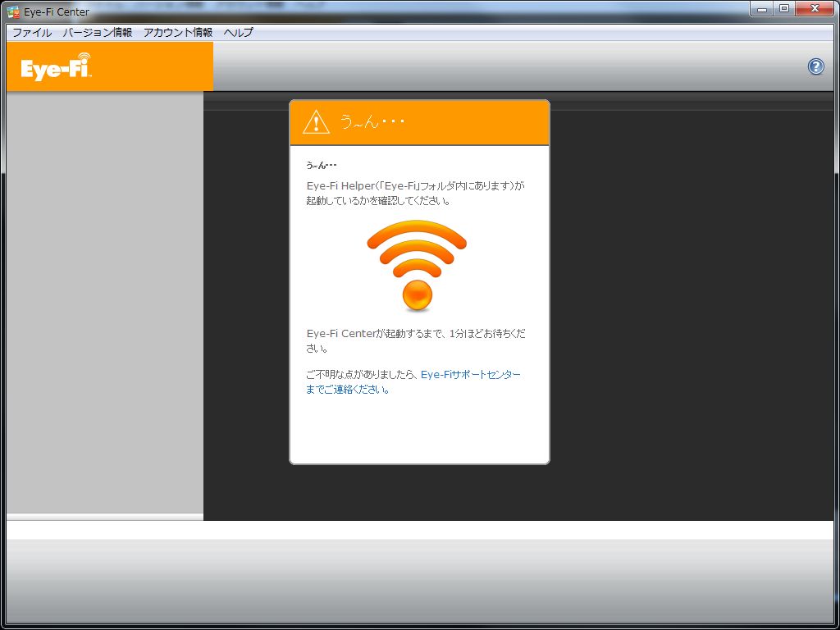The image size is (840, 630).
Task: Click the Eye-Fi Helper message text
Action: 415,194
